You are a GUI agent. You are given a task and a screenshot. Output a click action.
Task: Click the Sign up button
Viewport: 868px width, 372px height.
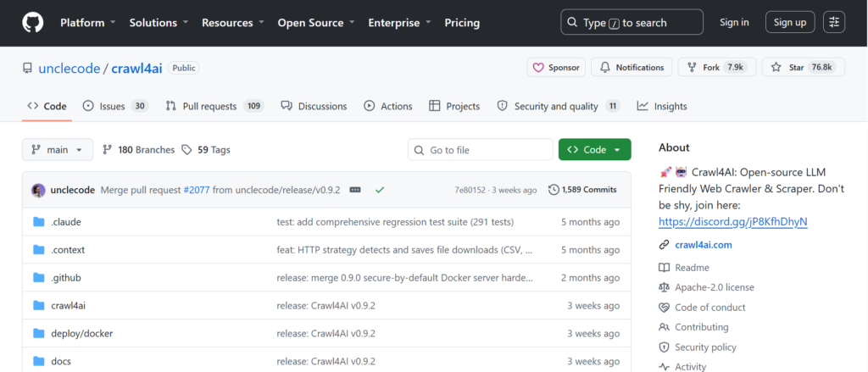[790, 23]
